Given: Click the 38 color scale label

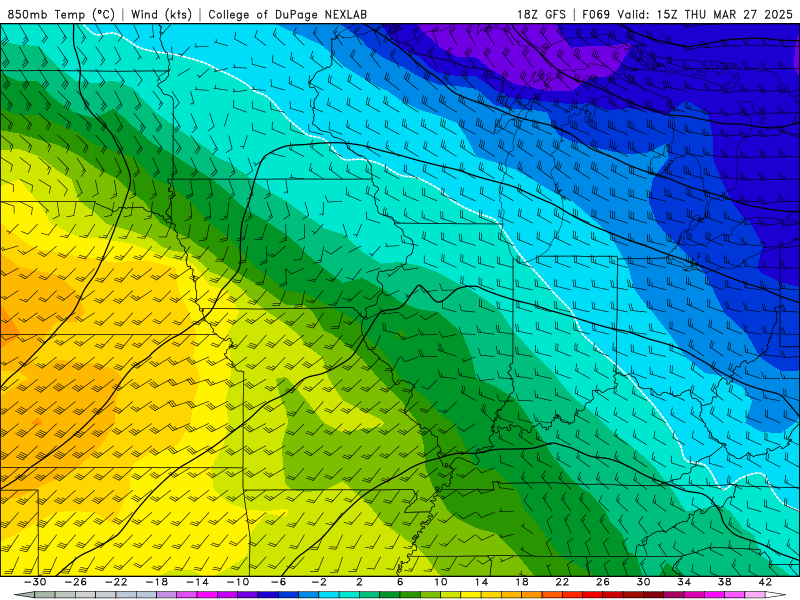Looking at the screenshot, I should tap(724, 582).
